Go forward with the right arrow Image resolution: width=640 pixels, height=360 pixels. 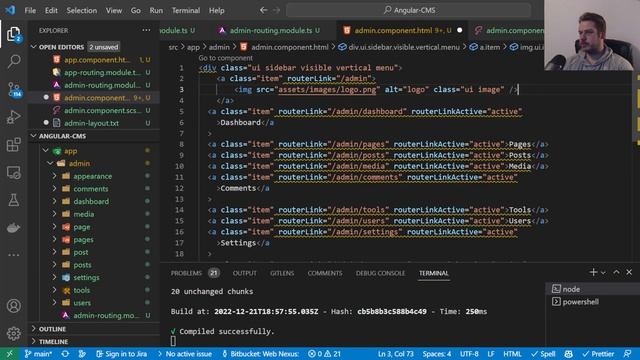point(276,10)
